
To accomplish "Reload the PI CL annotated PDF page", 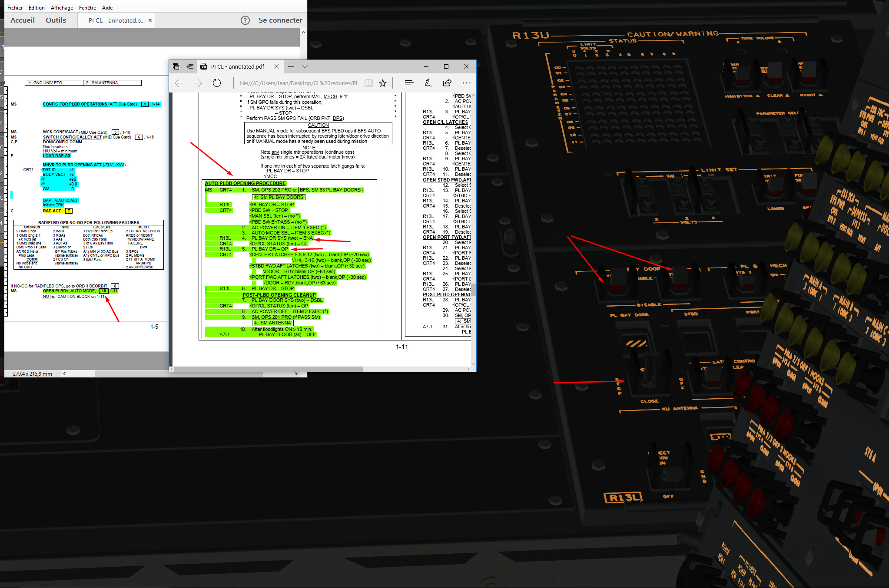I will [x=217, y=83].
